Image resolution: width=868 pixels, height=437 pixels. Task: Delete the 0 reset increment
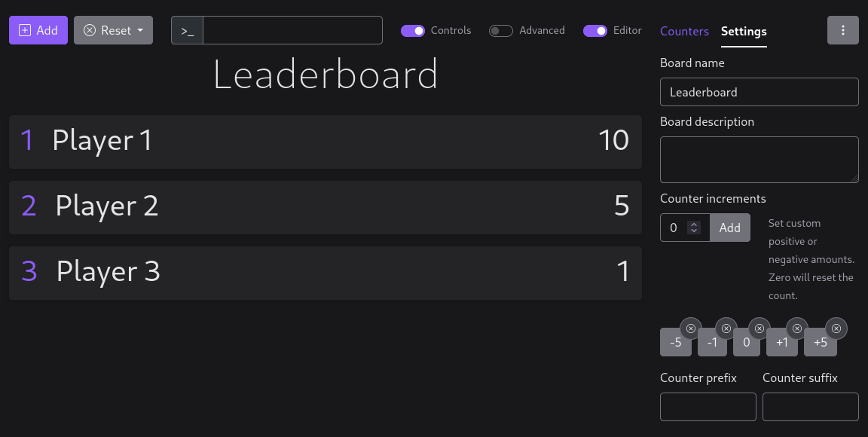tap(759, 329)
